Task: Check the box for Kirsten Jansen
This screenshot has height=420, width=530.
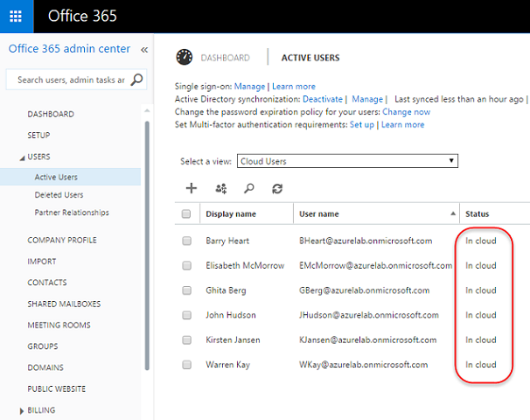Action: click(x=186, y=339)
